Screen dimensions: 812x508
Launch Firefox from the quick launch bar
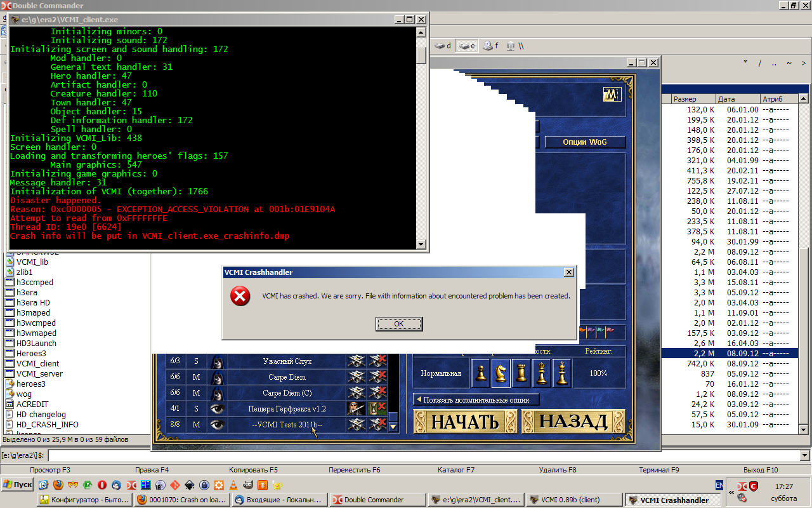tap(58, 485)
